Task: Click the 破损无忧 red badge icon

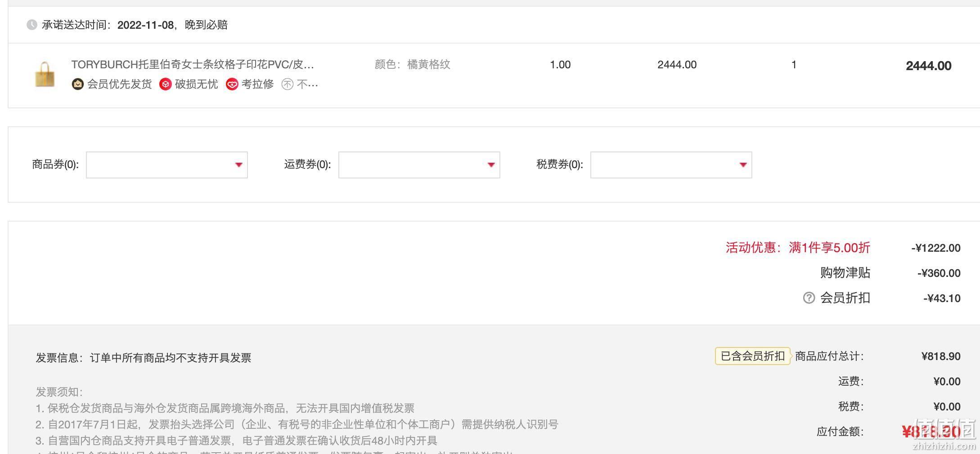Action: [x=166, y=84]
